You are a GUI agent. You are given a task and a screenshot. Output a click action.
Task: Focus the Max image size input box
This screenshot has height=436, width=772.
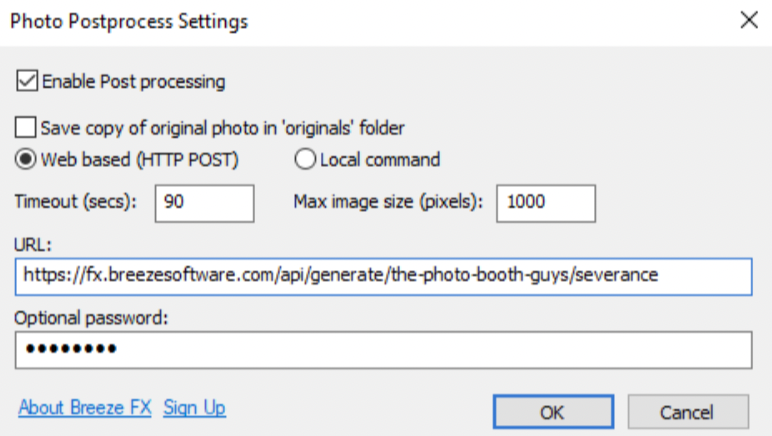(546, 202)
